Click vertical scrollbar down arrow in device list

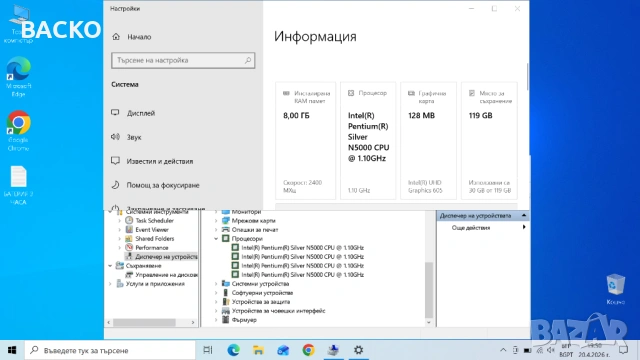[429, 322]
